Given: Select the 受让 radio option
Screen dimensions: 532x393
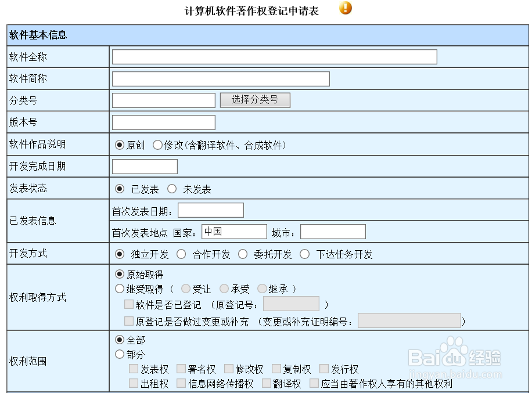Looking at the screenshot, I should coord(186,289).
